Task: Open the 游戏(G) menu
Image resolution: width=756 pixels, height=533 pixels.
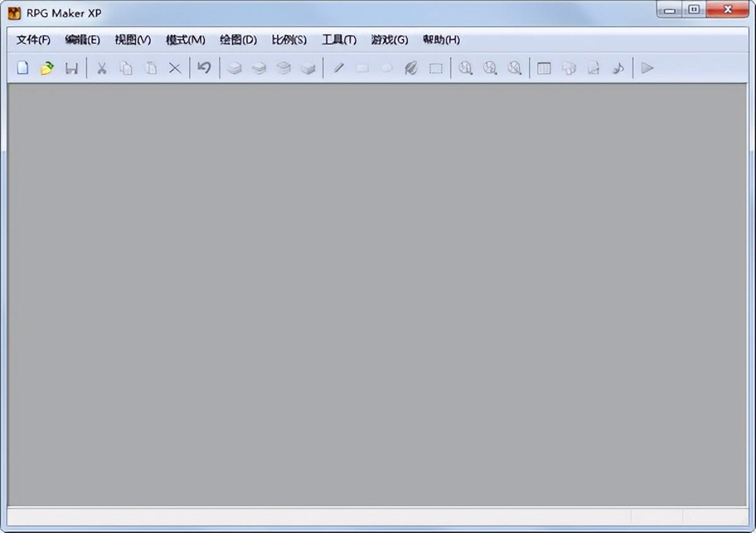Action: click(x=389, y=40)
